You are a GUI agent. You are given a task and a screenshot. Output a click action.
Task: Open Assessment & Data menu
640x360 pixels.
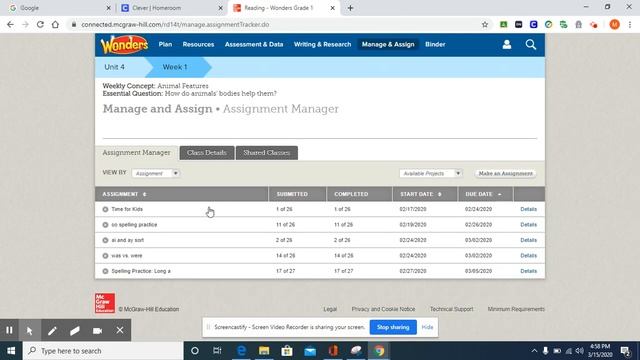click(254, 44)
